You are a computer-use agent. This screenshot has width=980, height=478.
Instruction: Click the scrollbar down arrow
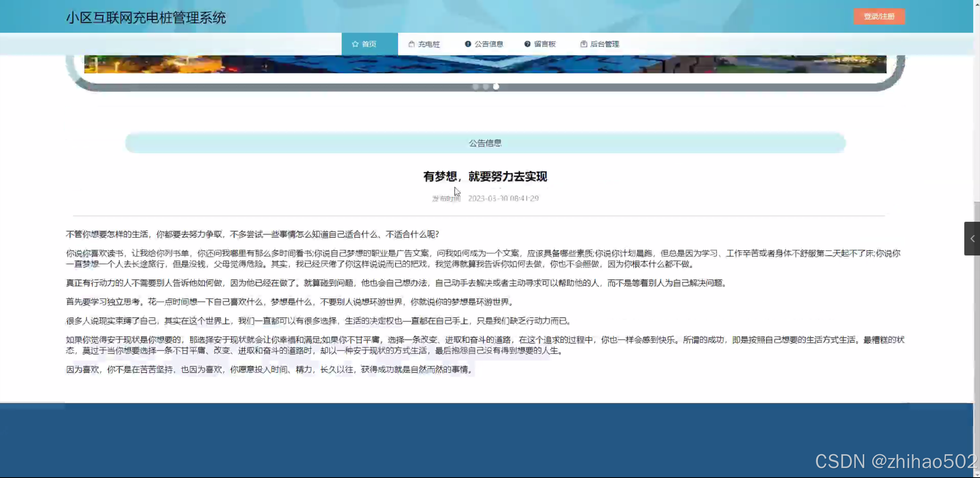[977, 475]
